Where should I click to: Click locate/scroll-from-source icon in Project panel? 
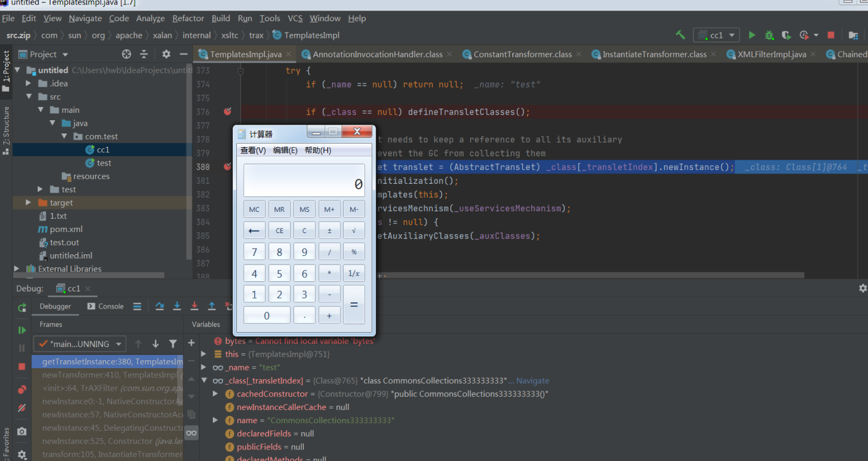(126, 54)
